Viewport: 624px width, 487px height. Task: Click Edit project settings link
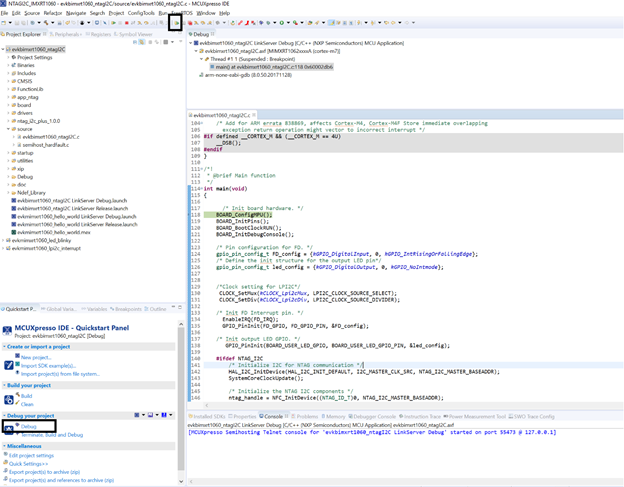coord(31,455)
